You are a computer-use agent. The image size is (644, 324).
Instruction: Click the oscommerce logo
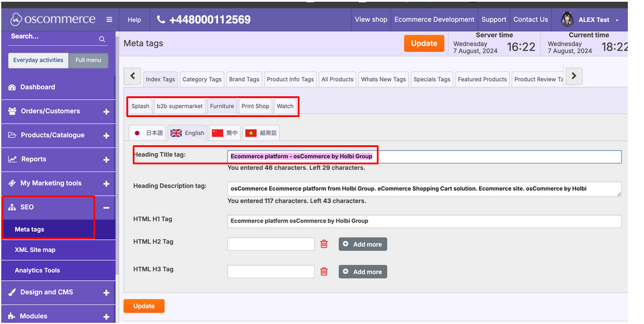pos(53,20)
